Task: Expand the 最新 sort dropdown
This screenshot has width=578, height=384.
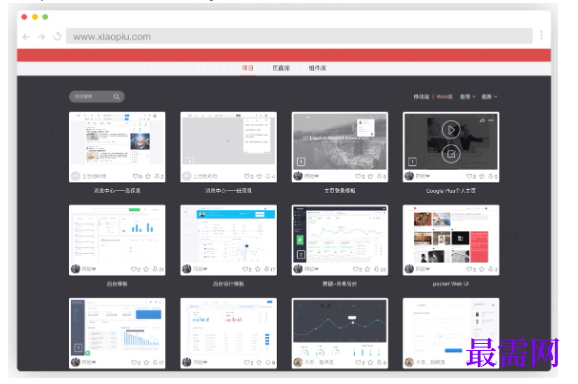Action: point(489,97)
